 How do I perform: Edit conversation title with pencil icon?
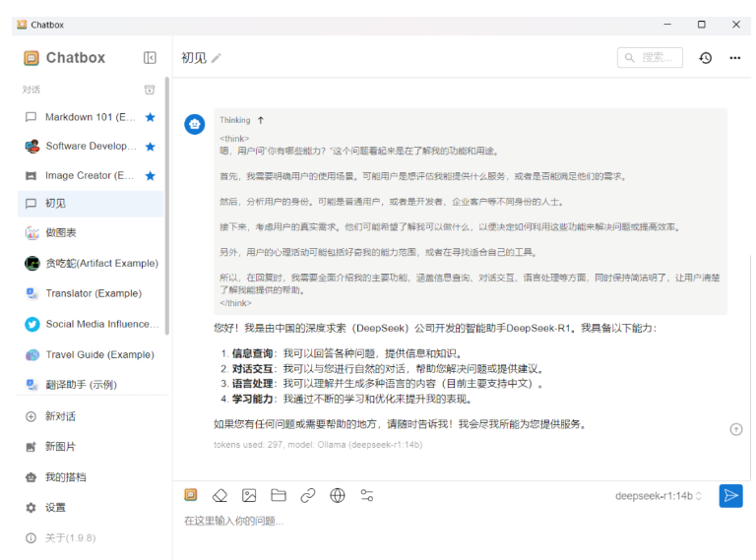click(216, 58)
